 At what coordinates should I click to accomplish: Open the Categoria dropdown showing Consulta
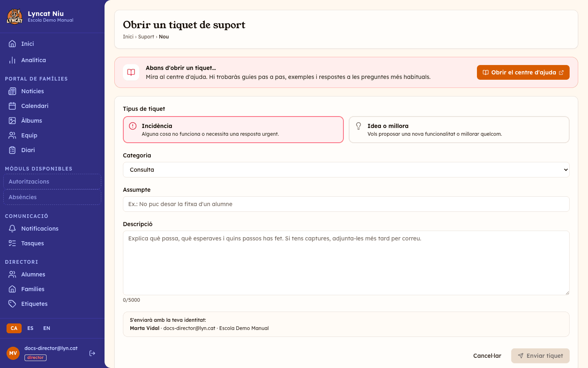[346, 170]
